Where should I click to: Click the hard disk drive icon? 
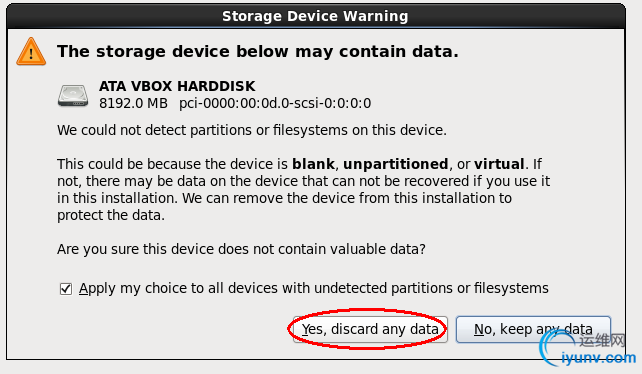tap(73, 96)
